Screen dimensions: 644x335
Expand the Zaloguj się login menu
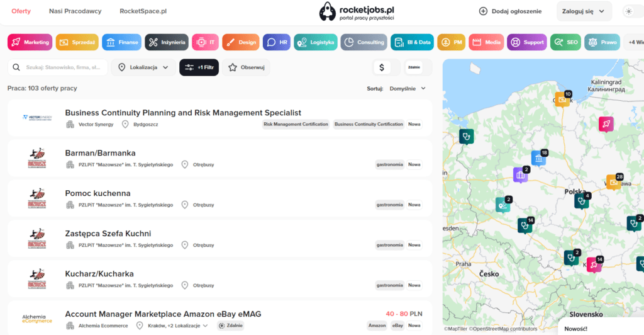[x=584, y=11]
